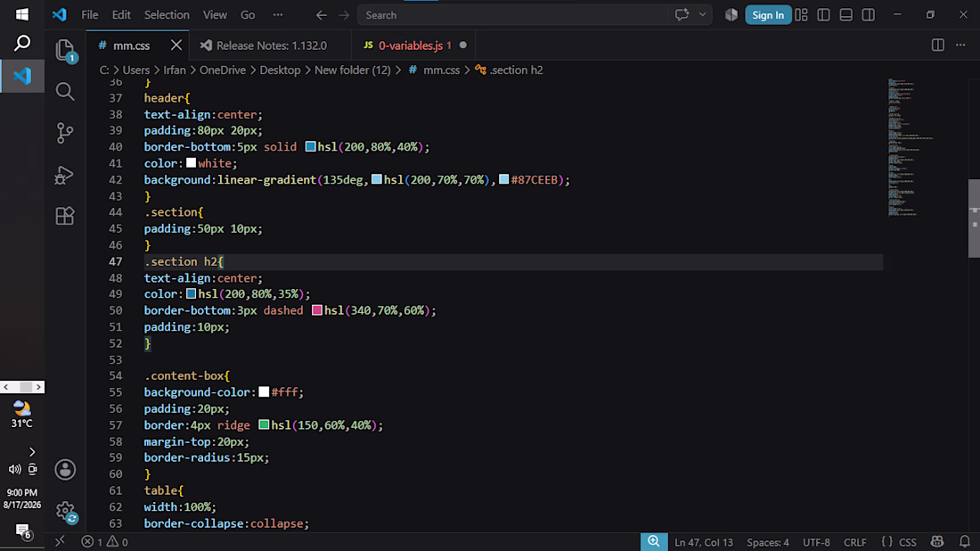Toggle the secondary side bar
This screenshot has width=980, height=551.
869,15
